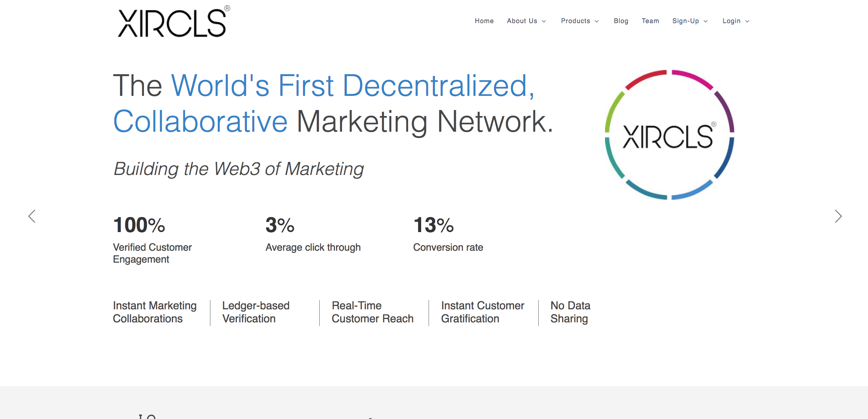The width and height of the screenshot is (868, 419).
Task: Click the 100% Verified Customer Engagement stat
Action: [152, 240]
